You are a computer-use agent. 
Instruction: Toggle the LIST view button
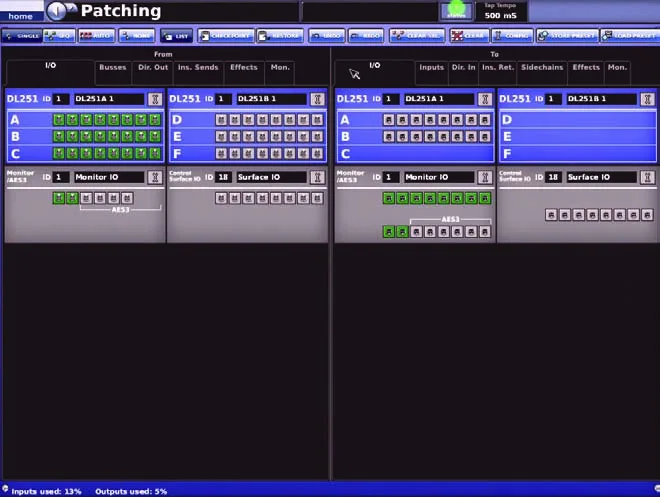coord(177,36)
